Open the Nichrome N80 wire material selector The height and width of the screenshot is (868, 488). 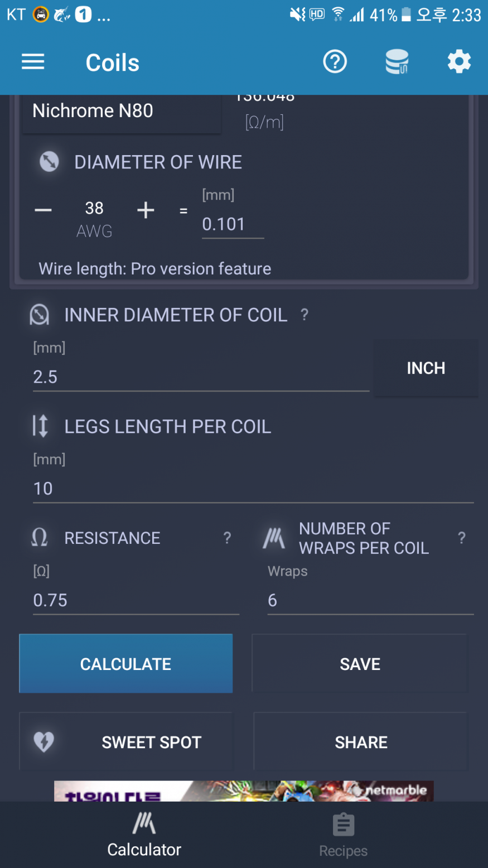pos(122,112)
